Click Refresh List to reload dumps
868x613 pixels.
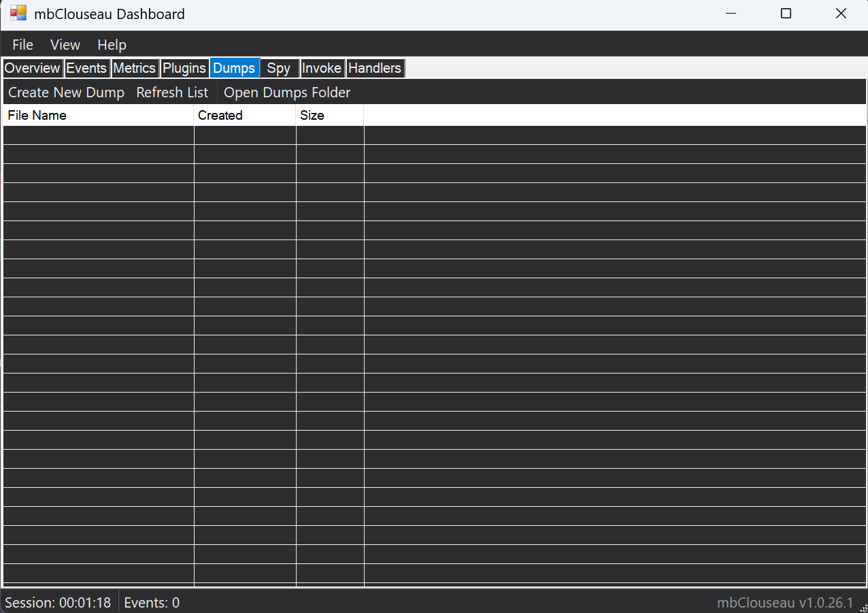(x=171, y=93)
